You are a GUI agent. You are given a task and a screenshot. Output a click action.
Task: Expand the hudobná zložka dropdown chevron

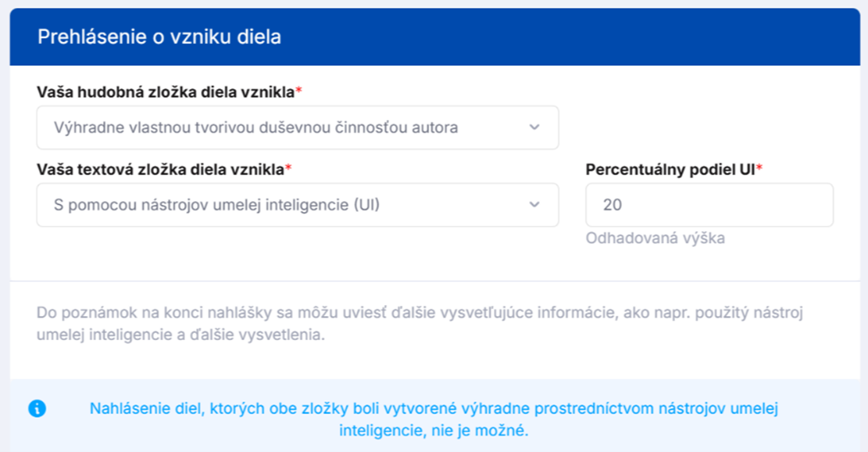(x=534, y=127)
